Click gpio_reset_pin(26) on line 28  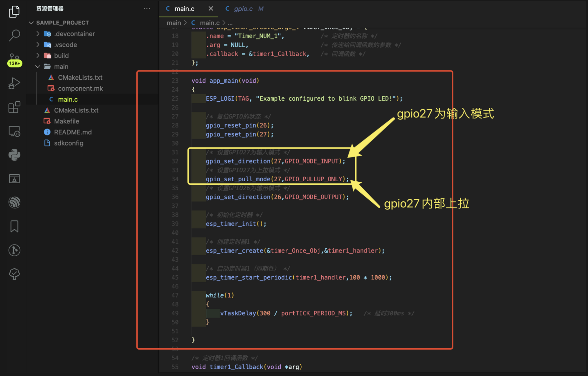click(240, 125)
